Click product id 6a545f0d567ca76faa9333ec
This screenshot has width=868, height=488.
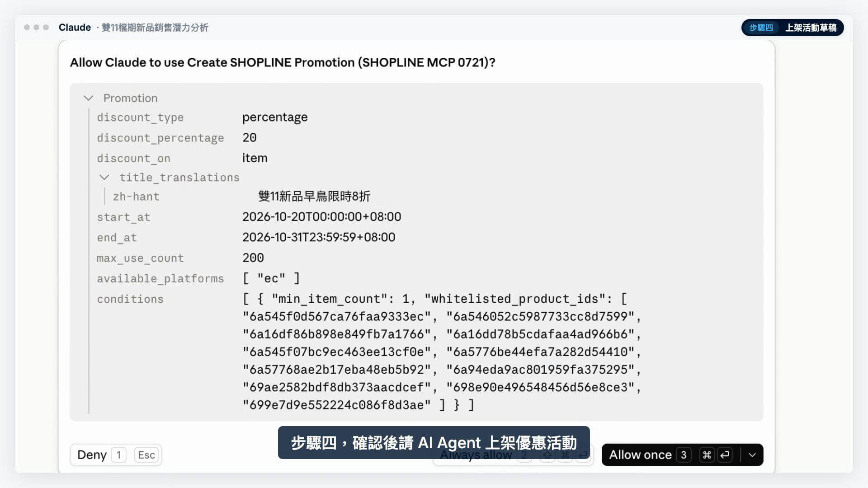pyautogui.click(x=336, y=317)
